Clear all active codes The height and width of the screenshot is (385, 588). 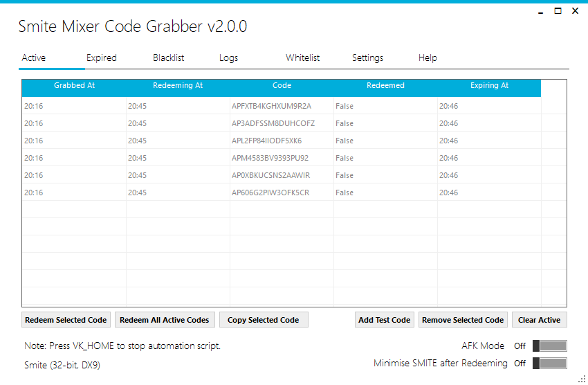(x=540, y=320)
